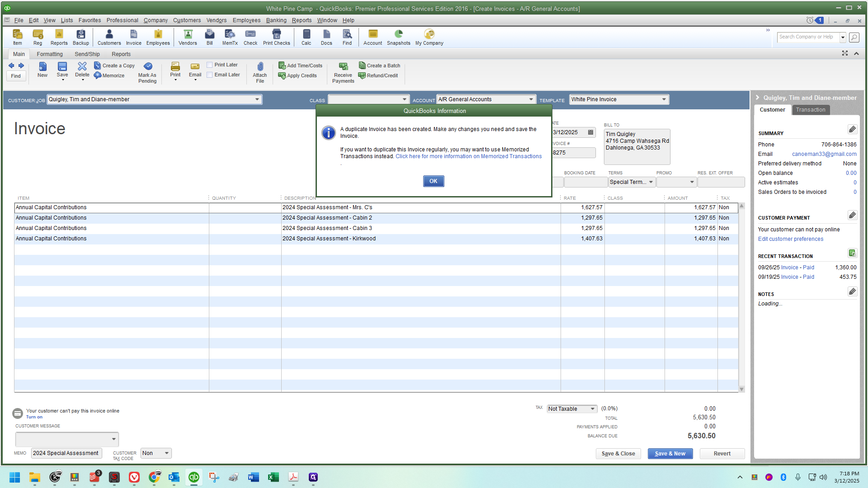Expand the Class dropdown

[x=404, y=99]
